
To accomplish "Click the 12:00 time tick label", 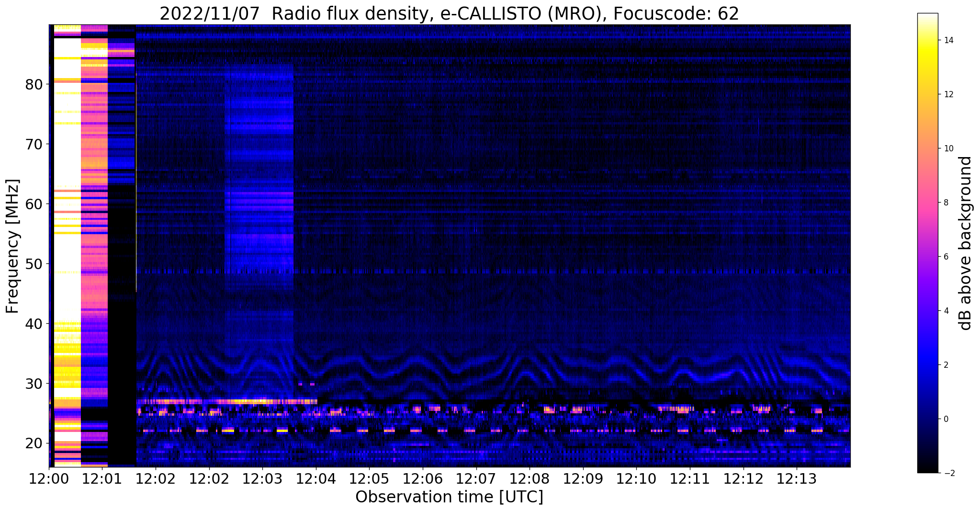I will [x=49, y=479].
